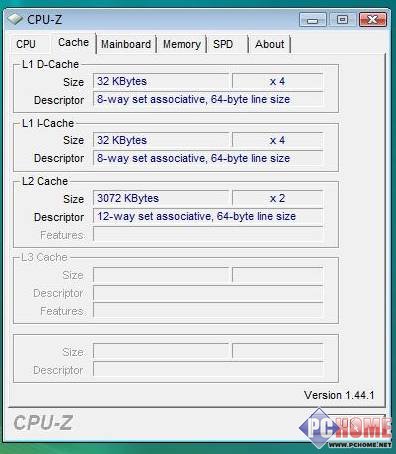396x454 pixels.
Task: Open the Memory tab
Action: coord(182,44)
